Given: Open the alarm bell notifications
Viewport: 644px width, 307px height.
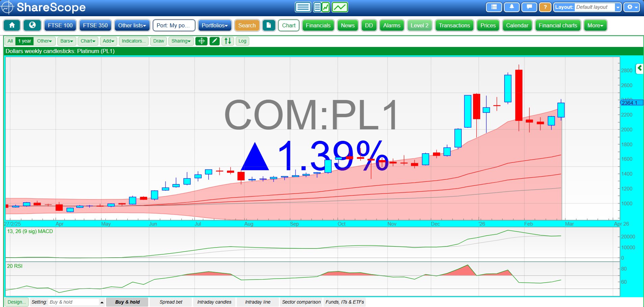Looking at the screenshot, I should [x=512, y=7].
